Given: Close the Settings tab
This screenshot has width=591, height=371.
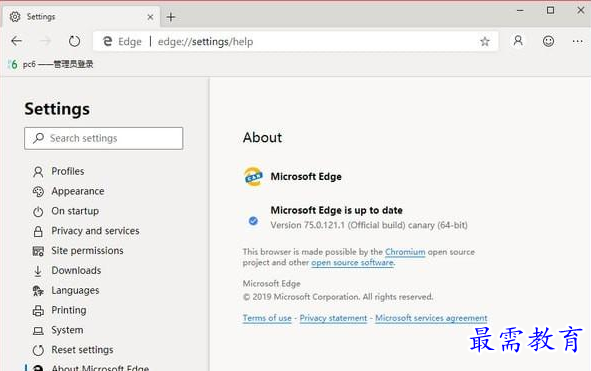Looking at the screenshot, I should [150, 17].
